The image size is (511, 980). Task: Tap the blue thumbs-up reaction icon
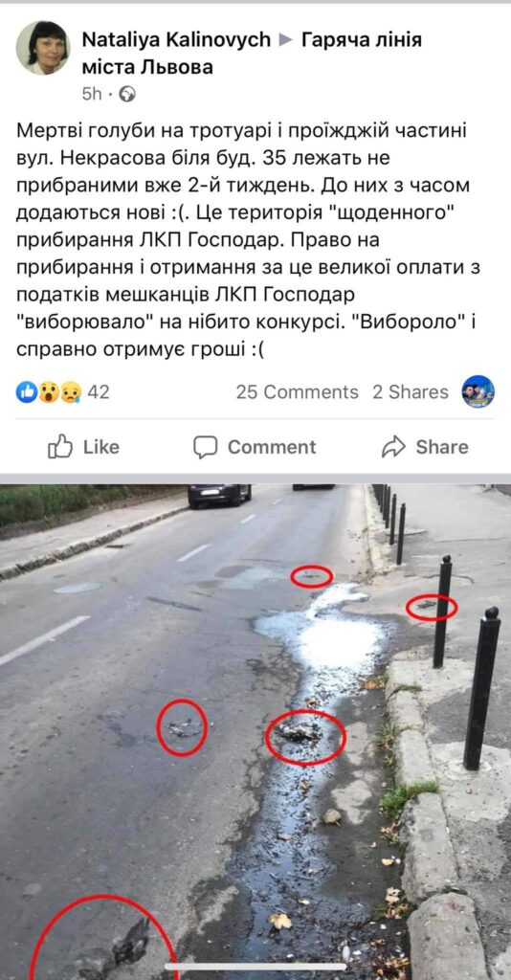27,391
